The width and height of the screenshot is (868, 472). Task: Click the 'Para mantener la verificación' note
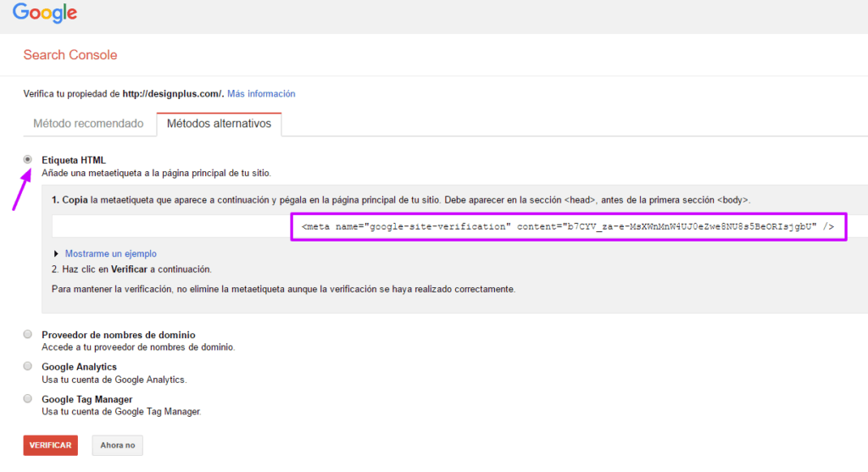click(283, 289)
